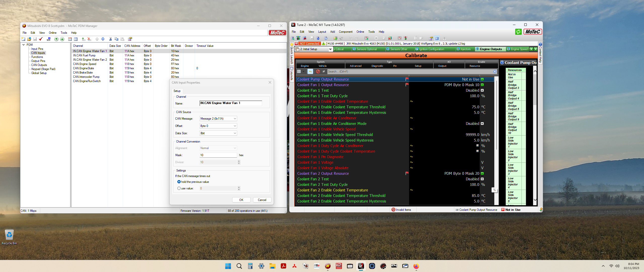Screen dimensions: 644x272
Task: Select Keypad (Stage Pad) tree item
Action: pos(43,69)
